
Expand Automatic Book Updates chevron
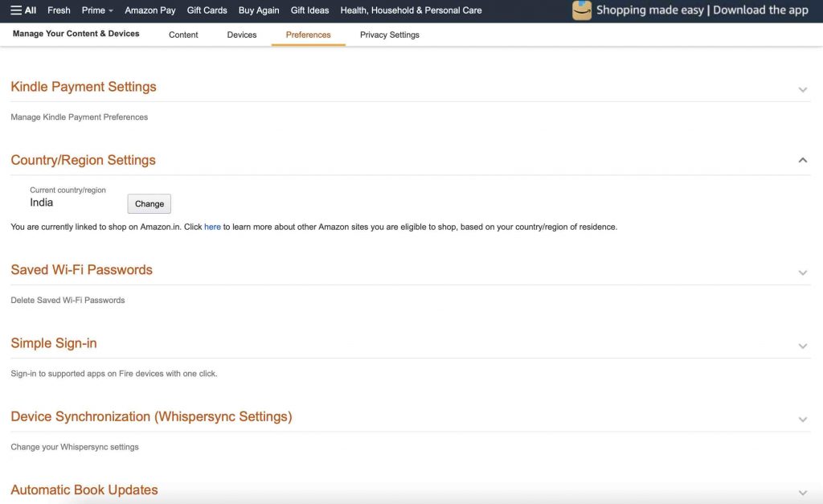803,493
